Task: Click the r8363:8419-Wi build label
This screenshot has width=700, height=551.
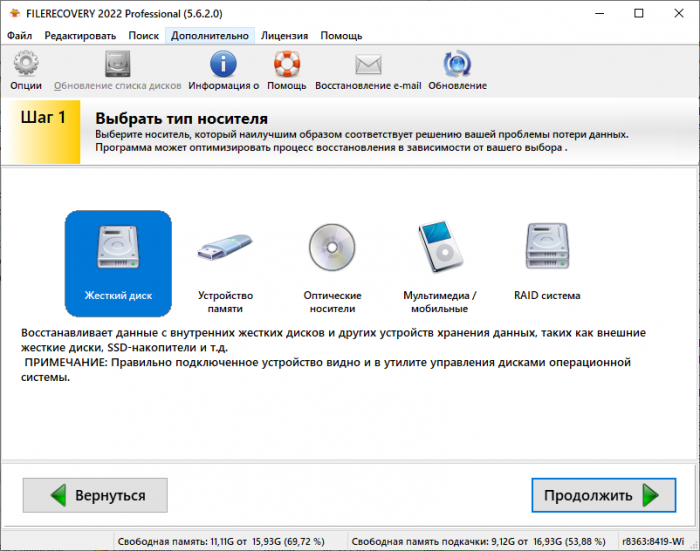Action: (653, 541)
